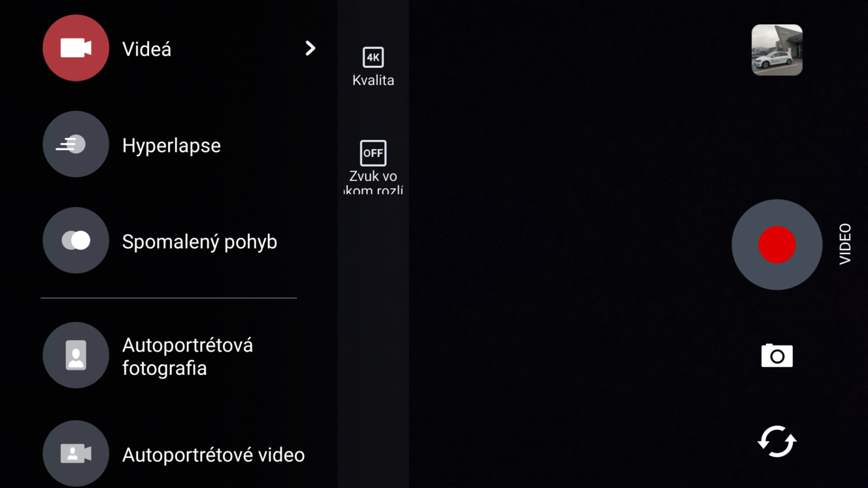This screenshot has width=868, height=488.
Task: Select the Autoportrétové video selfie camera icon
Action: click(76, 453)
